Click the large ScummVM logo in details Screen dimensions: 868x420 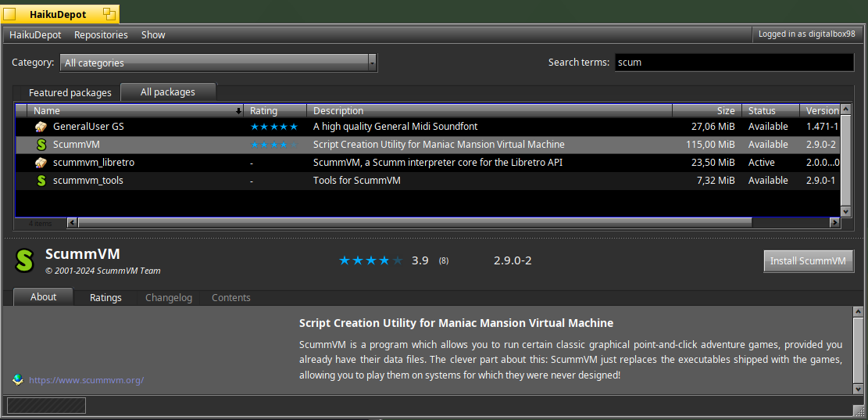coord(24,260)
